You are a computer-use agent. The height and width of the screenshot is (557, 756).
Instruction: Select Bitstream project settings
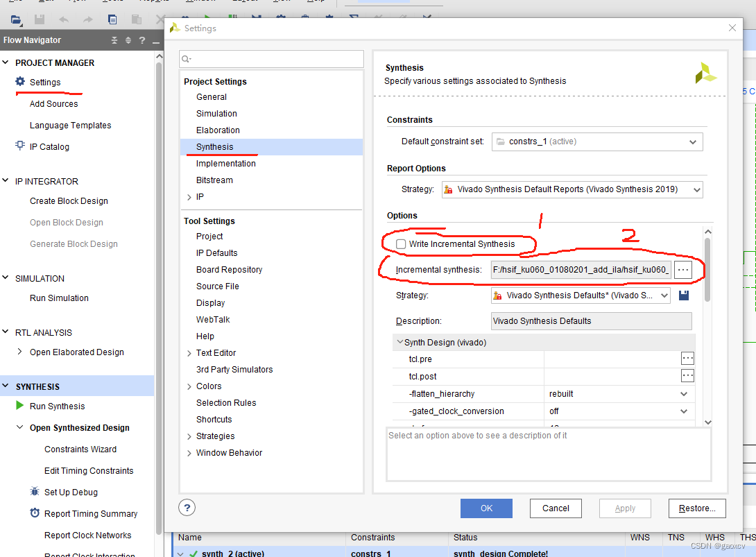tap(214, 180)
